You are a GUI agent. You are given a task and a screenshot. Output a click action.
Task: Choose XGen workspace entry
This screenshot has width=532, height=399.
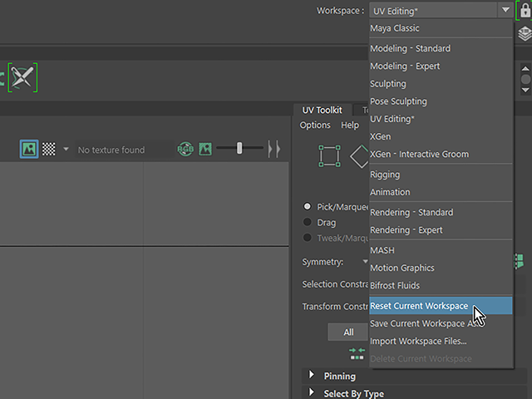[x=441, y=136]
